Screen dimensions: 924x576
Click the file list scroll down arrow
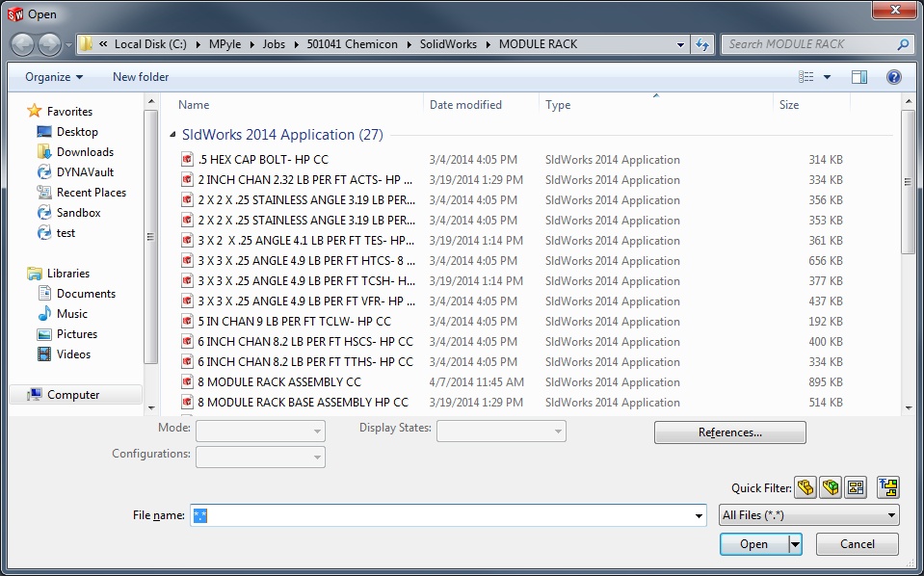[908, 407]
